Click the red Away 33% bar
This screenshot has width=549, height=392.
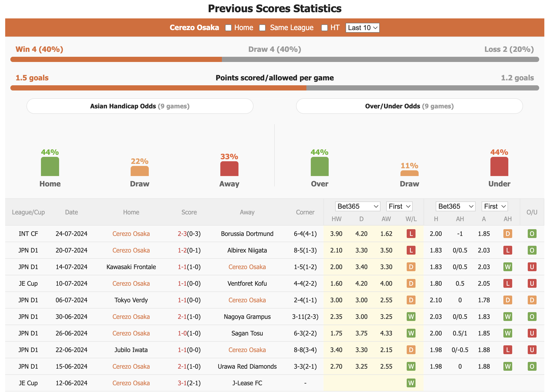[x=229, y=169]
